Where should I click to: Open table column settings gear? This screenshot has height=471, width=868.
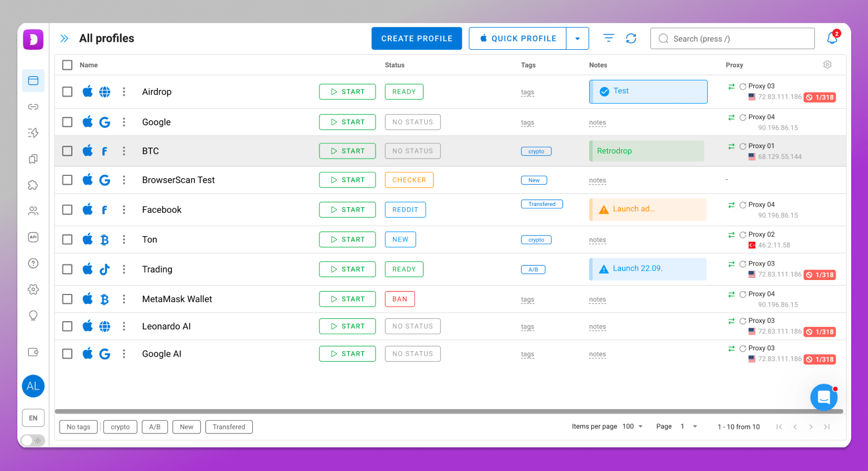(827, 65)
